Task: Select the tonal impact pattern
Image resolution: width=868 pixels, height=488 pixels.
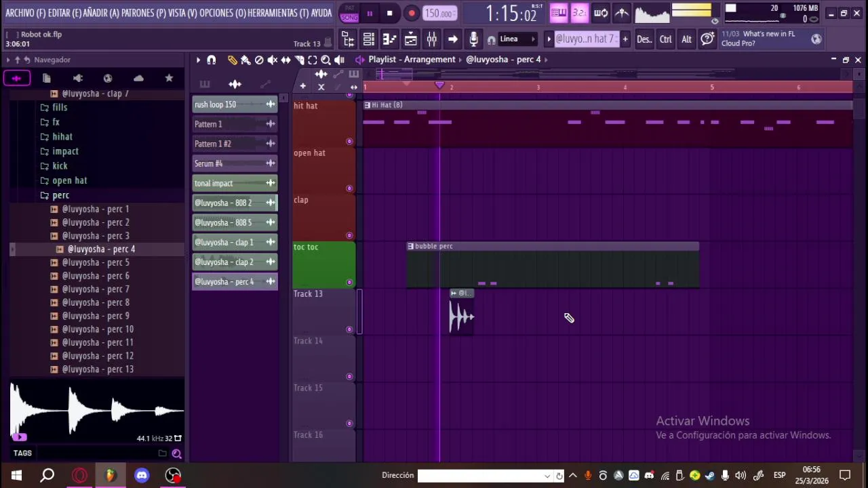Action: coord(235,183)
